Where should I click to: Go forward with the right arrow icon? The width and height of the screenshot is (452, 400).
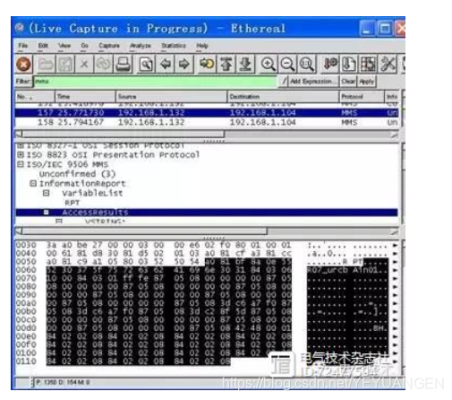(x=184, y=64)
